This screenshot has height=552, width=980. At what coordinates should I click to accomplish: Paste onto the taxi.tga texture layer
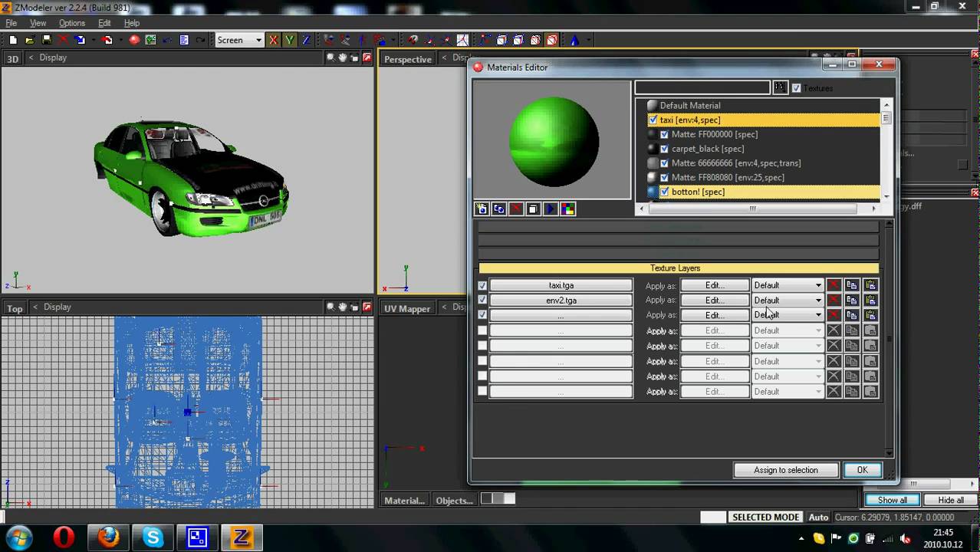pos(870,285)
